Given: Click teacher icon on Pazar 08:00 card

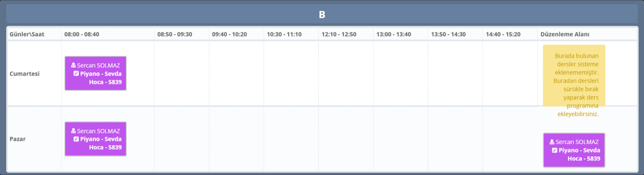Looking at the screenshot, I should coord(74,131).
